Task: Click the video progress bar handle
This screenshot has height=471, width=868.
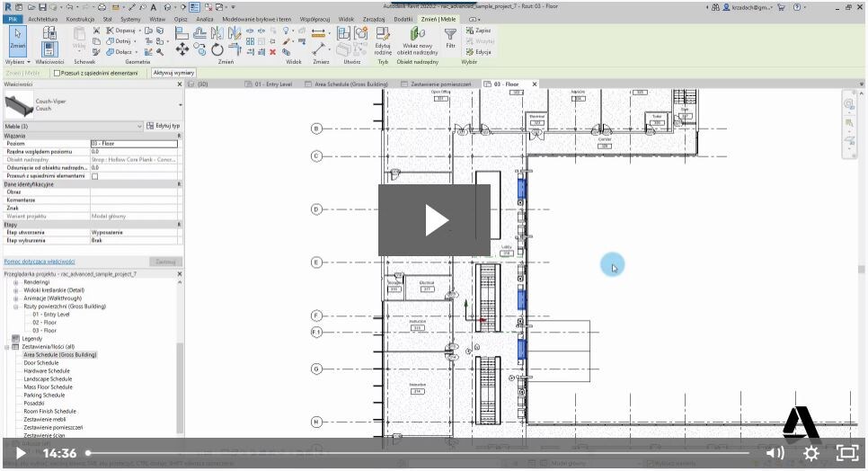Action: (87, 453)
